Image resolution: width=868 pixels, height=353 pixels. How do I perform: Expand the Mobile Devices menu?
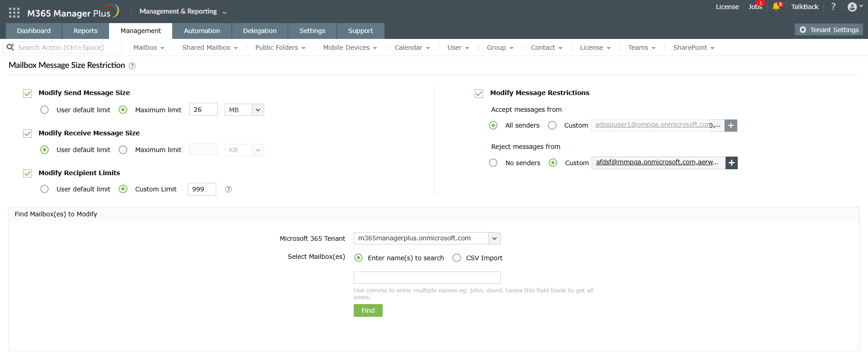click(x=350, y=48)
